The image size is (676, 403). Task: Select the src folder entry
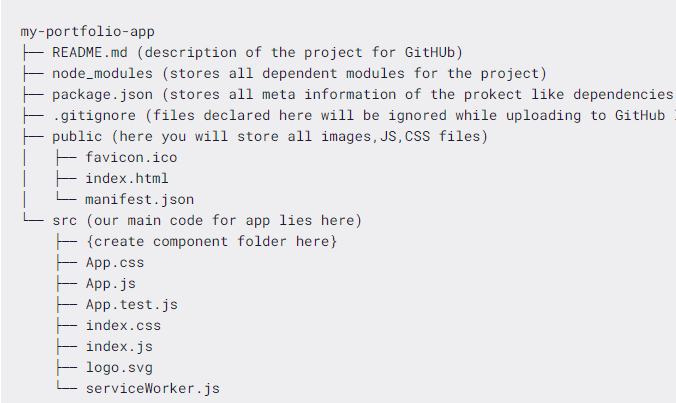click(x=65, y=221)
